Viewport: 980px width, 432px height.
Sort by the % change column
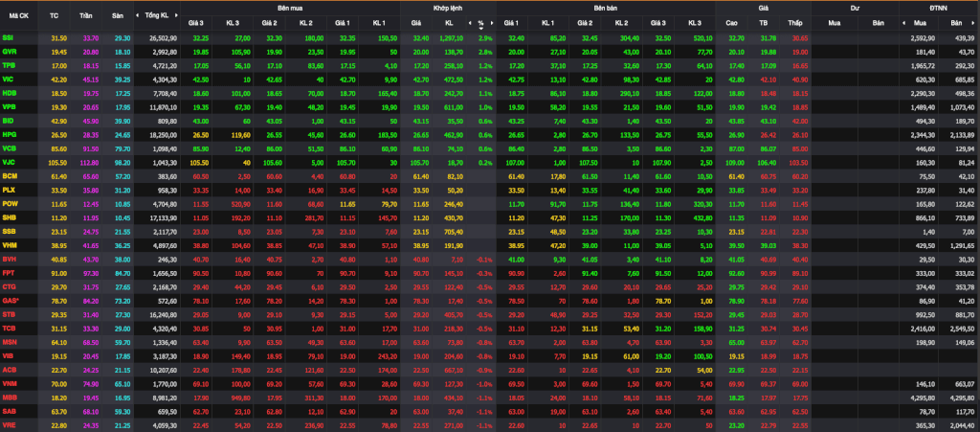click(x=480, y=24)
